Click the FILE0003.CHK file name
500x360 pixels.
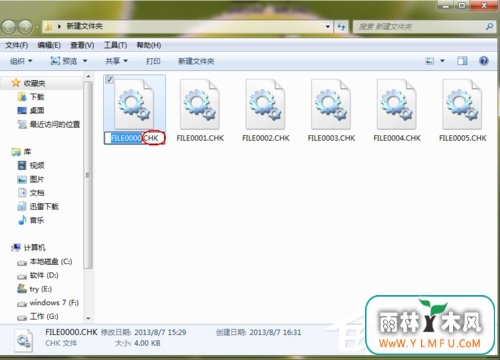tap(331, 138)
